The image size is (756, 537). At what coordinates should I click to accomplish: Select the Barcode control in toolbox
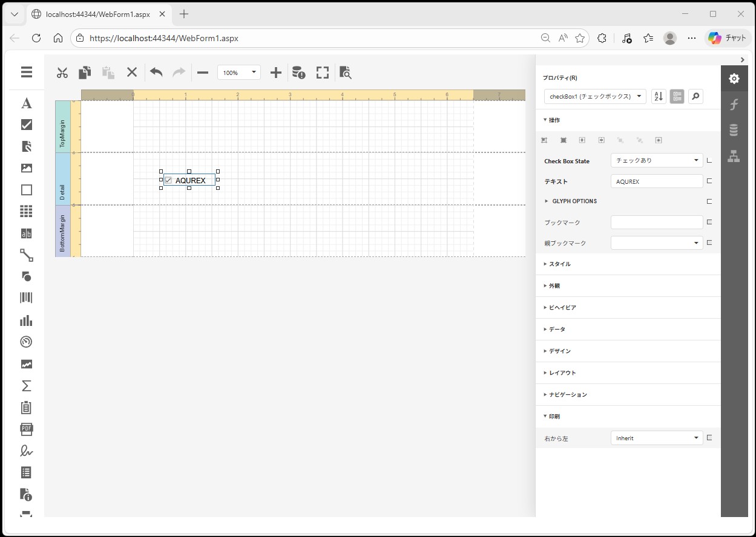pos(26,298)
